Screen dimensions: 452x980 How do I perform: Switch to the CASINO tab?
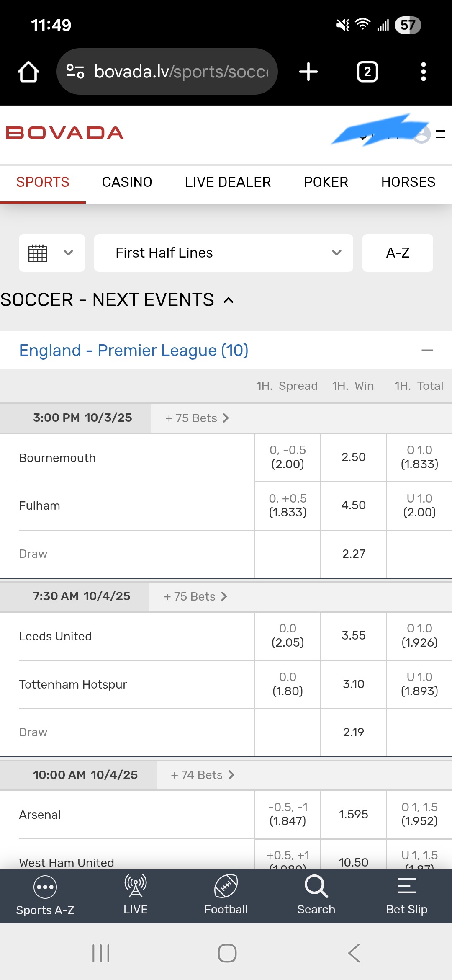[x=127, y=182]
